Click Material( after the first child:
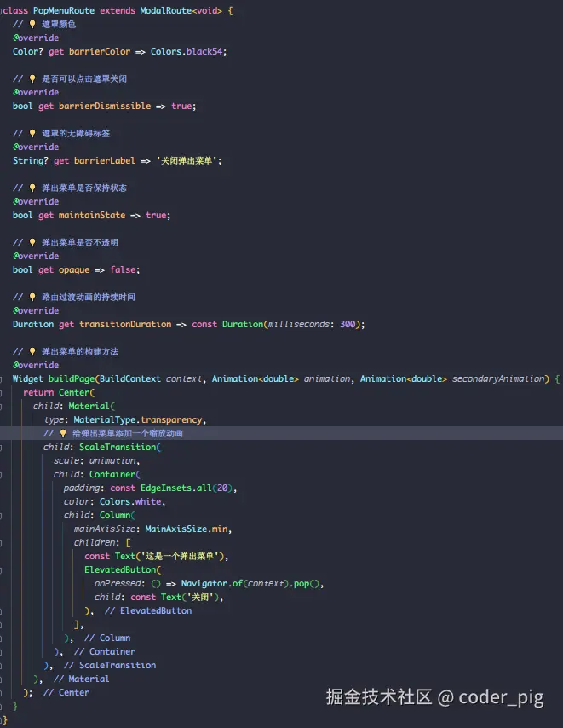563x728 pixels. pos(91,407)
